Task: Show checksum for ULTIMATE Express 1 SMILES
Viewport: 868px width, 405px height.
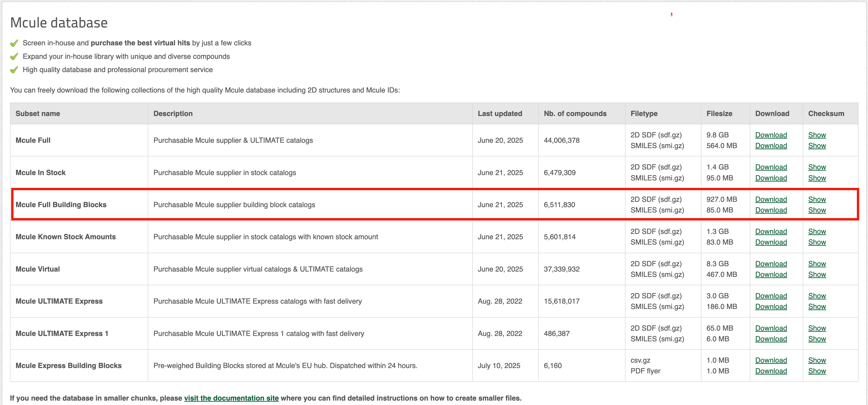Action: [817, 339]
